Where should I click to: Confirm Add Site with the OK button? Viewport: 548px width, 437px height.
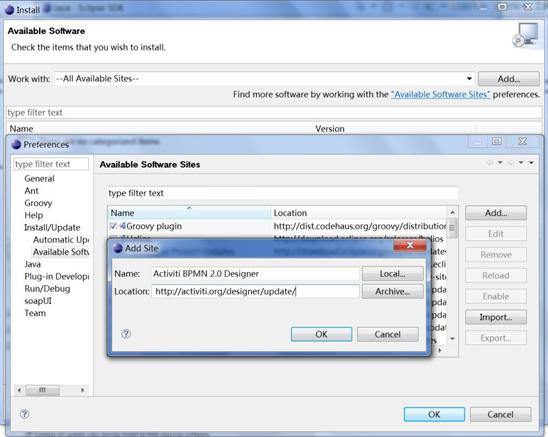pyautogui.click(x=322, y=334)
